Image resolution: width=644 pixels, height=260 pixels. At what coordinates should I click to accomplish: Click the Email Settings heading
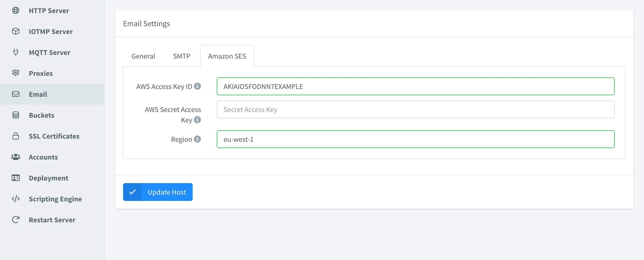[147, 24]
